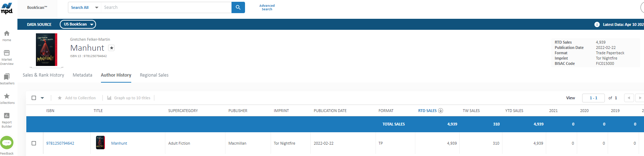Viewport: 644px width, 156px height.
Task: Sort by 2021 column header
Action: point(553,111)
